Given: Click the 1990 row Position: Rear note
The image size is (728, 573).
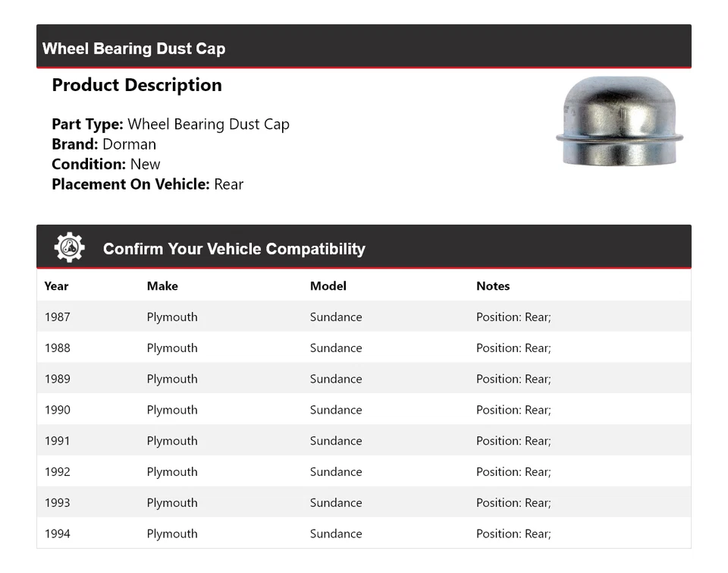Looking at the screenshot, I should pyautogui.click(x=513, y=411).
